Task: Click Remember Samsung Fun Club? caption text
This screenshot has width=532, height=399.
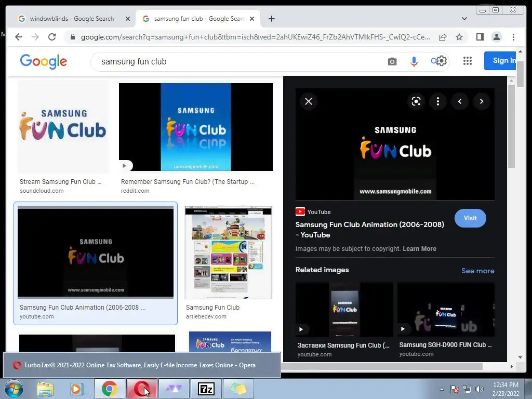Action: pyautogui.click(x=188, y=182)
